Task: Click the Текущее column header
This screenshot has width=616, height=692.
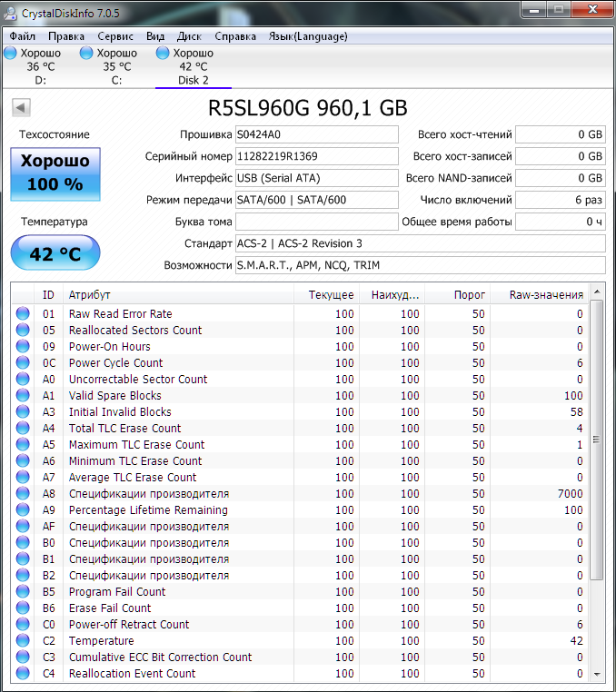Action: pyautogui.click(x=327, y=295)
